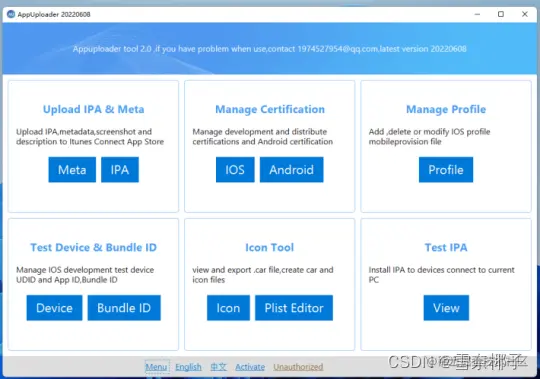The height and width of the screenshot is (380, 540).
Task: Switch language to 中文
Action: coord(219,367)
